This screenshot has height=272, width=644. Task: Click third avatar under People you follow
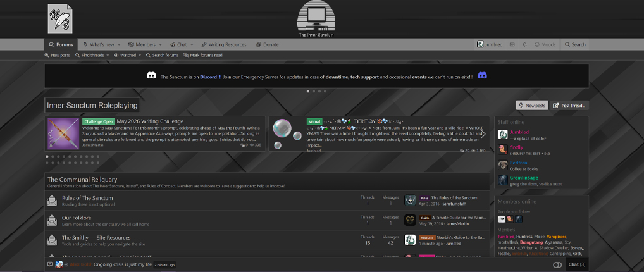(x=519, y=219)
